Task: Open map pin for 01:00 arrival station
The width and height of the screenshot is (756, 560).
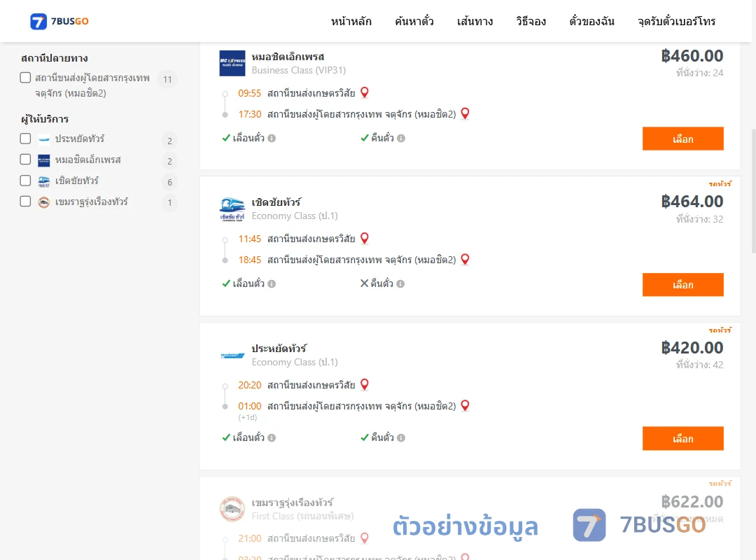Action: (x=465, y=406)
